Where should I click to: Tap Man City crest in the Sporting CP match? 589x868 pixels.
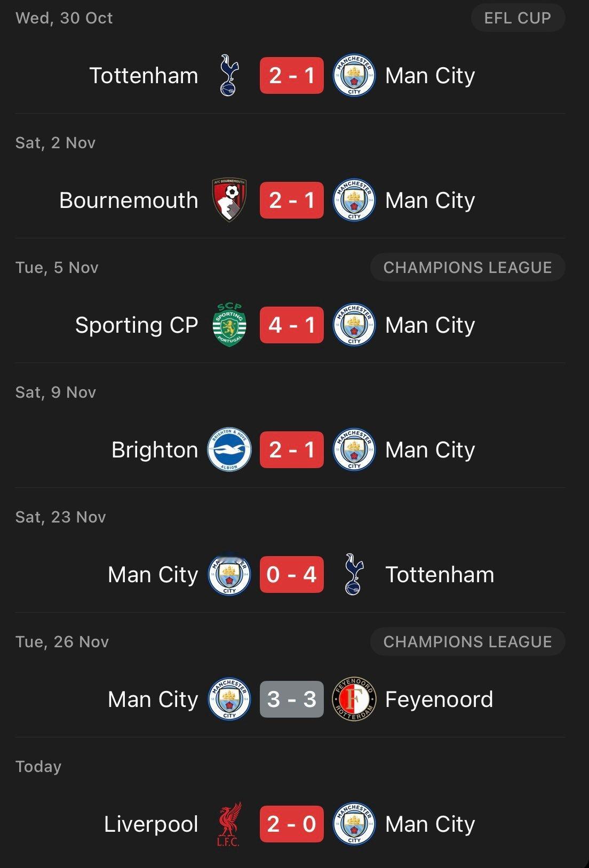click(x=354, y=325)
